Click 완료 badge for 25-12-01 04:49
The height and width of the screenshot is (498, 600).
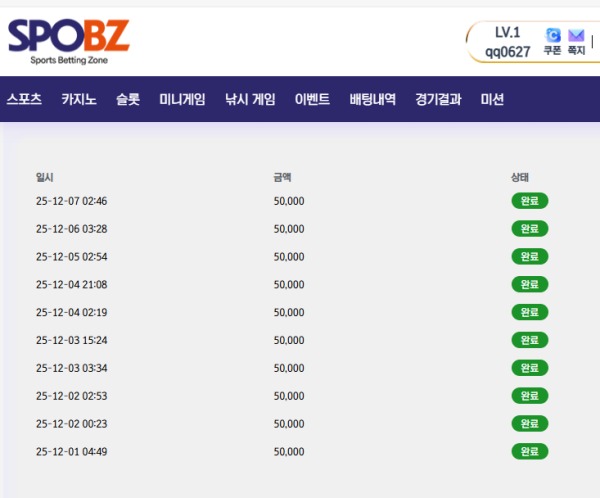tap(530, 451)
